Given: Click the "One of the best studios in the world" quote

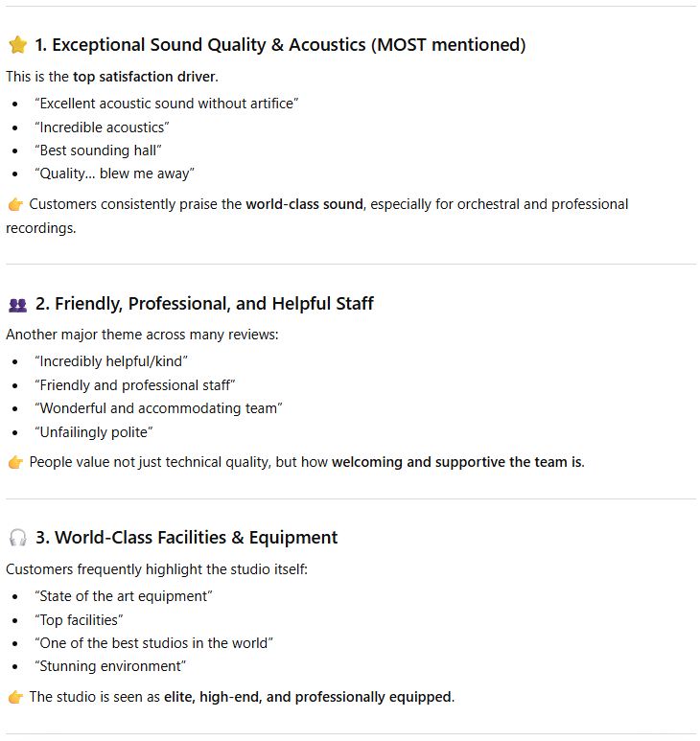Looking at the screenshot, I should click(153, 643).
